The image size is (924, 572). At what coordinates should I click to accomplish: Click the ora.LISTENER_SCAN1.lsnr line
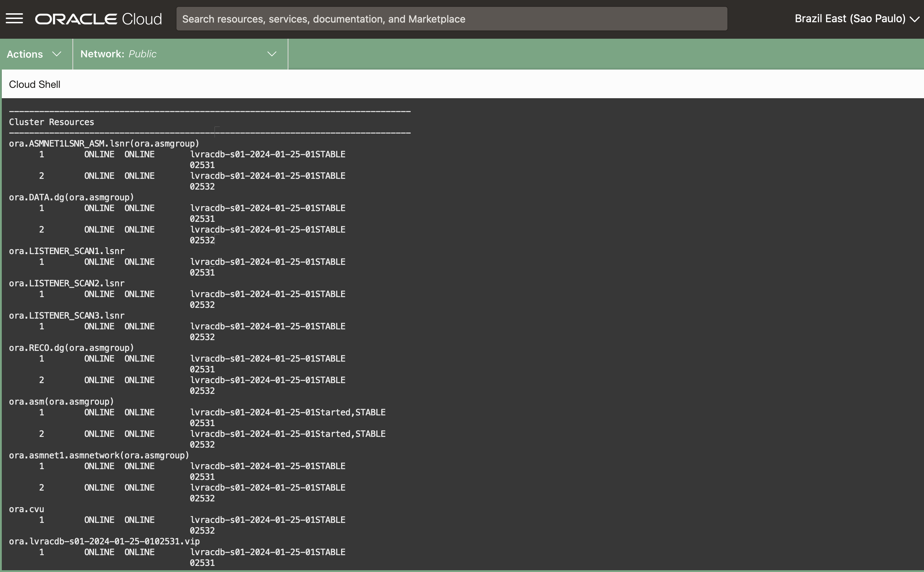(x=67, y=251)
